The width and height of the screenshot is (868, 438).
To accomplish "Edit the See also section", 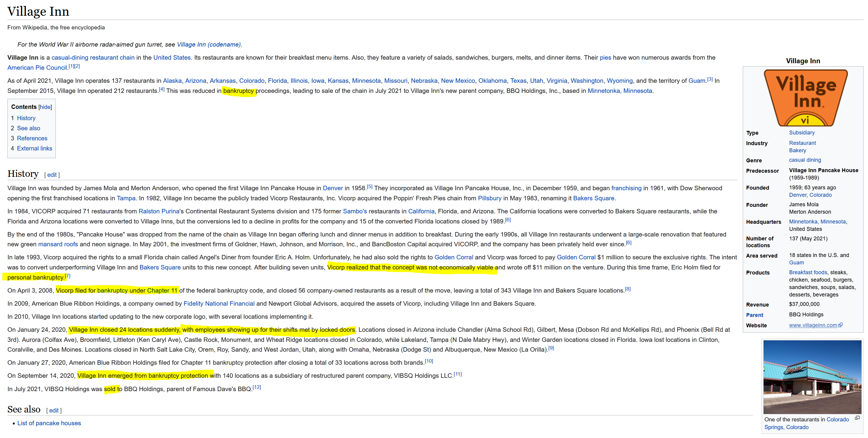I will [x=54, y=410].
